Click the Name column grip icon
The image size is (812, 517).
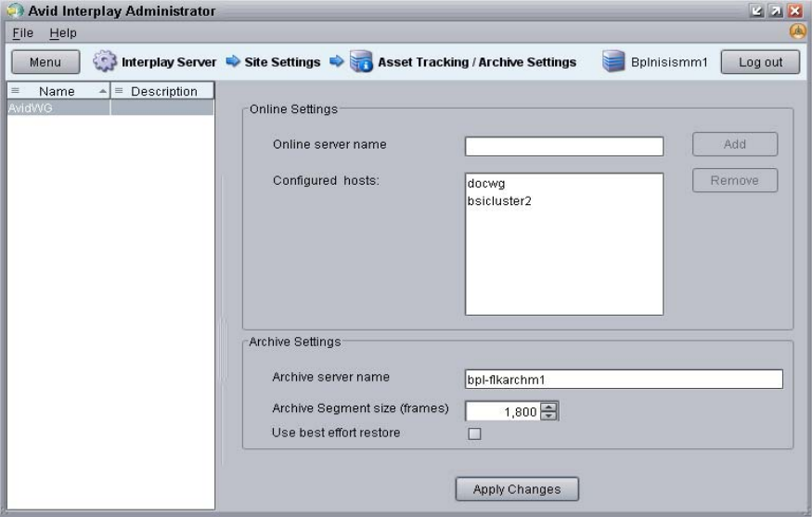click(16, 91)
